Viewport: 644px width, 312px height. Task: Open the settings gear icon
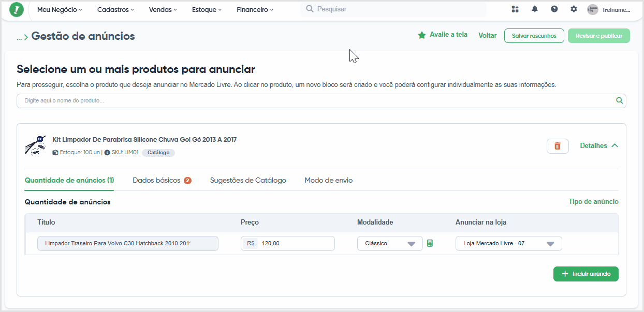[x=574, y=9]
